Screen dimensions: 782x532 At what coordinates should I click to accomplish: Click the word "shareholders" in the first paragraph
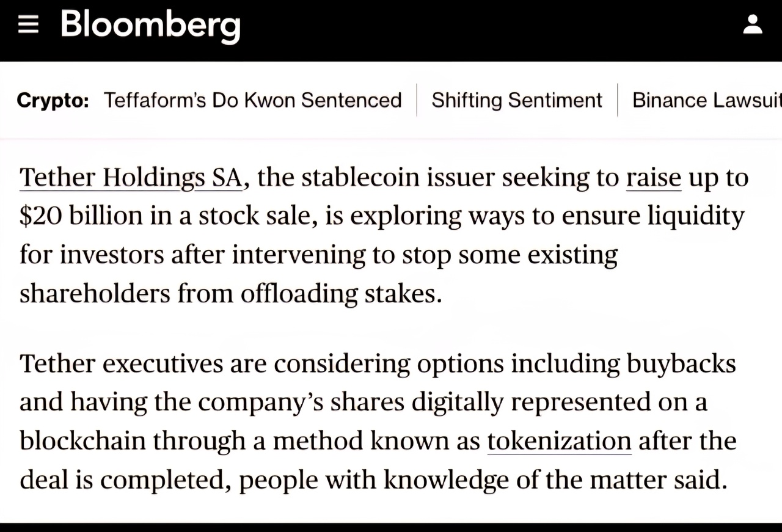pyautogui.click(x=94, y=294)
